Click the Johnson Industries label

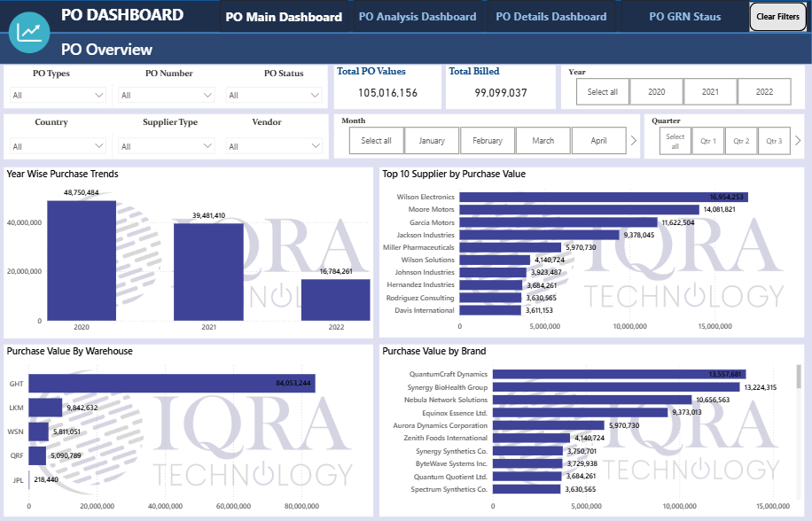coord(425,272)
